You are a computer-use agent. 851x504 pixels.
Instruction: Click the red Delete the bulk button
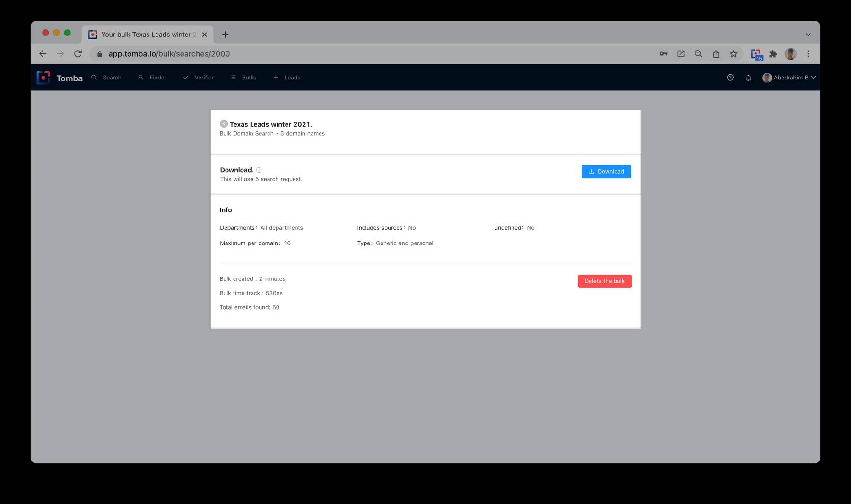pos(604,281)
